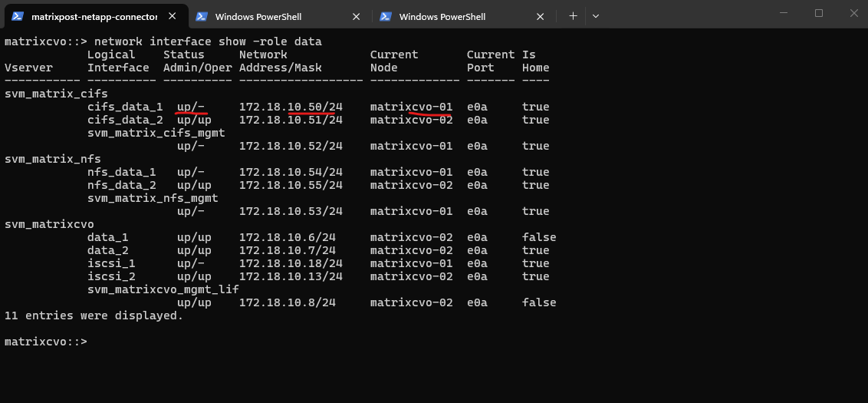Minimize the terminal window
Screen dimensions: 868x403
pyautogui.click(x=783, y=13)
